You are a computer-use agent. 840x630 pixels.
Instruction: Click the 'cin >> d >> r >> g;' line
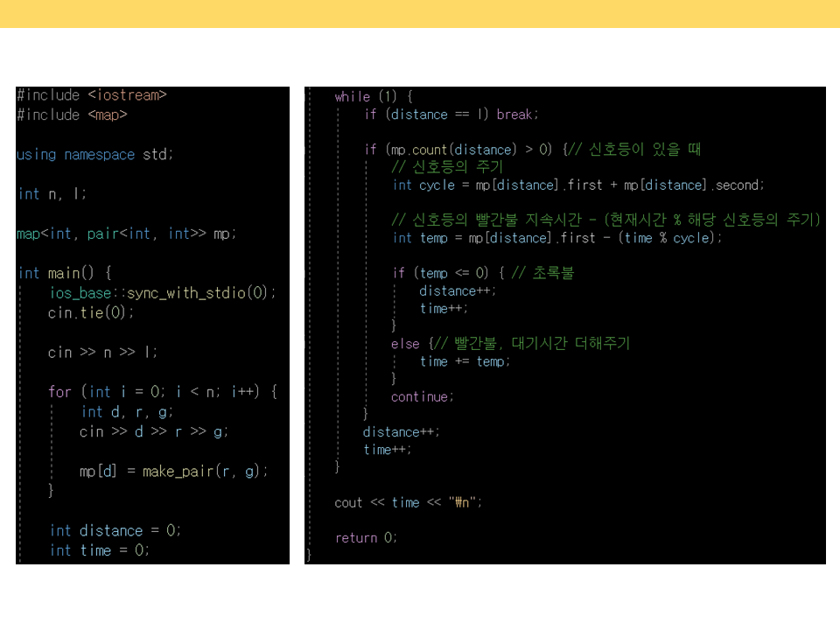[x=154, y=431]
